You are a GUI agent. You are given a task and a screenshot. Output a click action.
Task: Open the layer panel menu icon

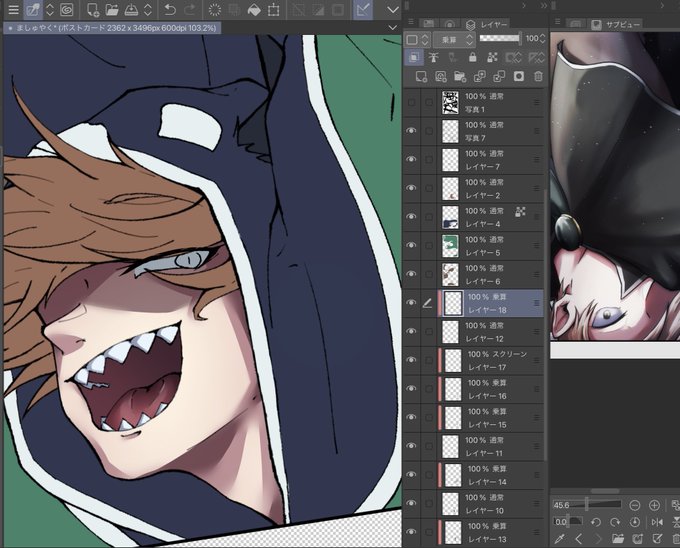click(411, 22)
